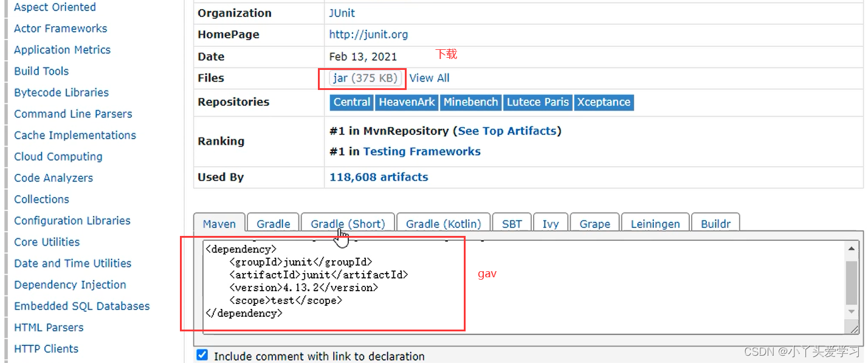Screen dimensions: 868x363
Task: Switch to the Gradle (Kotlin) tab
Action: pyautogui.click(x=444, y=223)
